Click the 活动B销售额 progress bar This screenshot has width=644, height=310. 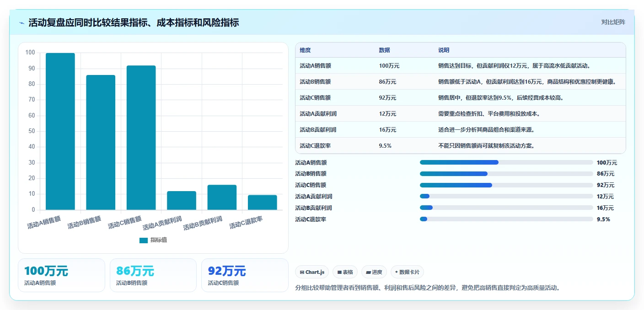(x=506, y=174)
